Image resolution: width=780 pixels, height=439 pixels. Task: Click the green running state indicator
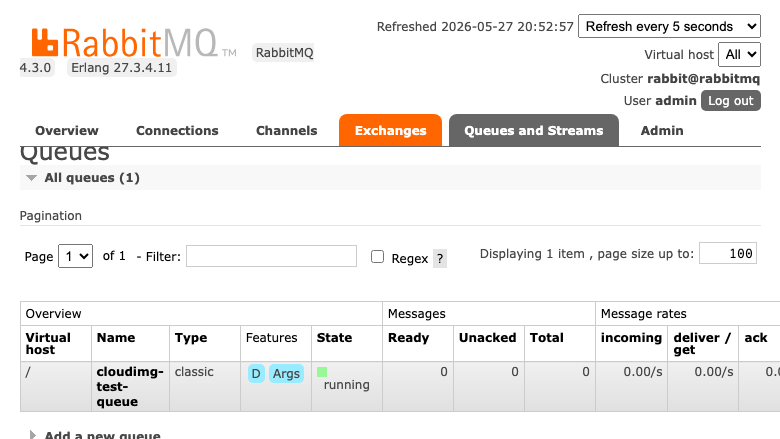click(x=322, y=371)
